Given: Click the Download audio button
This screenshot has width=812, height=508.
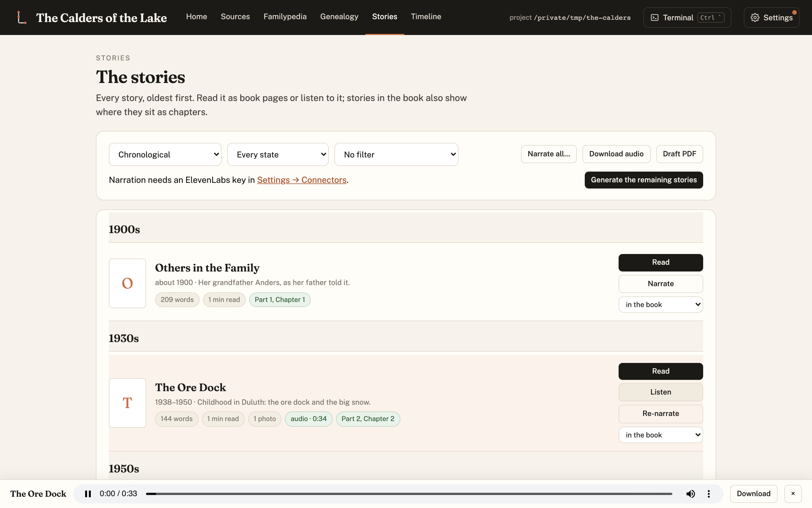Looking at the screenshot, I should (616, 154).
